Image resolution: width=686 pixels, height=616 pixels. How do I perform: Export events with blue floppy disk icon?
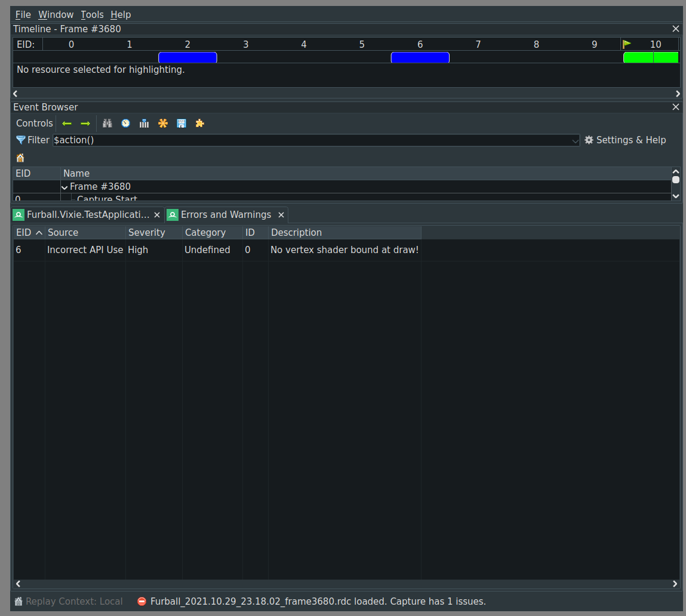point(181,124)
